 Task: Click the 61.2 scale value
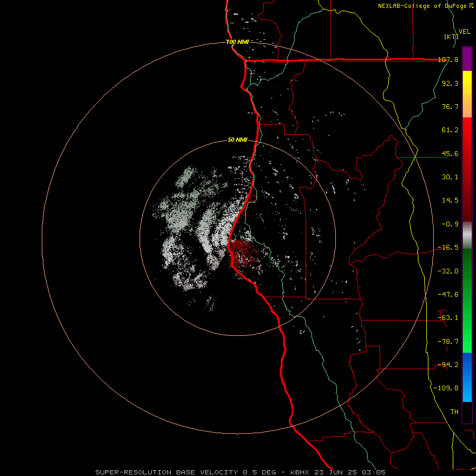[x=450, y=130]
